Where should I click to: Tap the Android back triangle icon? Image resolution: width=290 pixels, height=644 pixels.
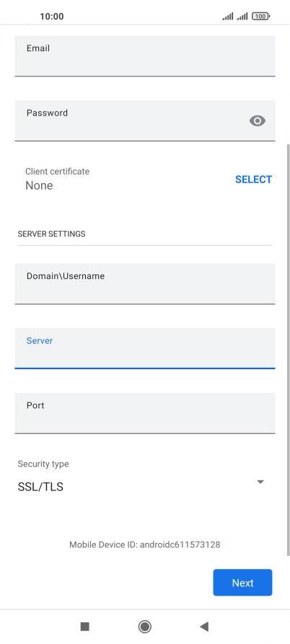[204, 627]
